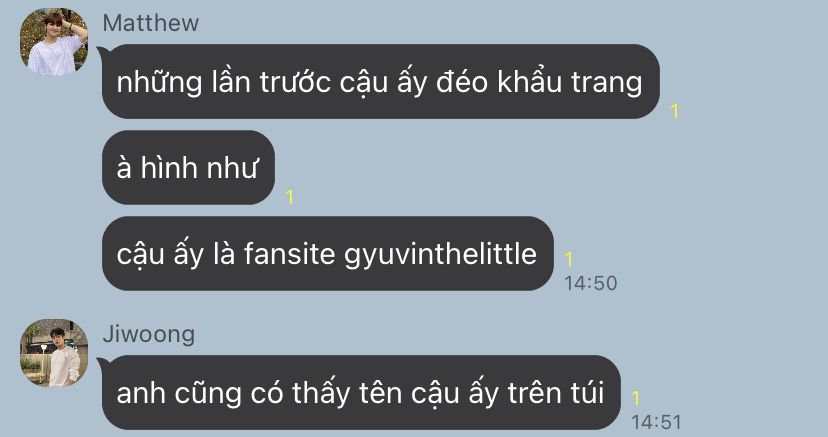This screenshot has height=437, width=828.
Task: Select the fansite gyuvinthelittle message bubble
Action: [x=327, y=253]
